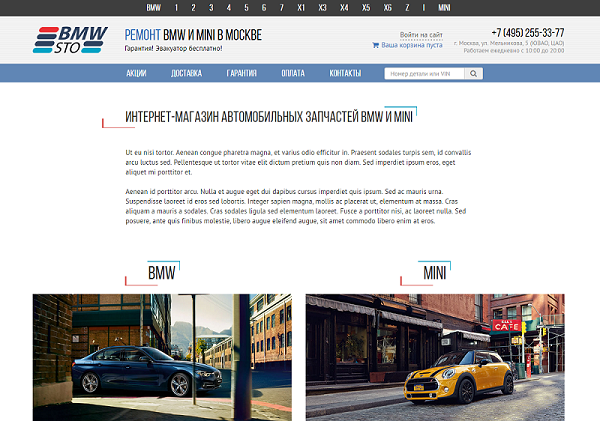Open the Ваша корзина пуста cart link

click(412, 45)
